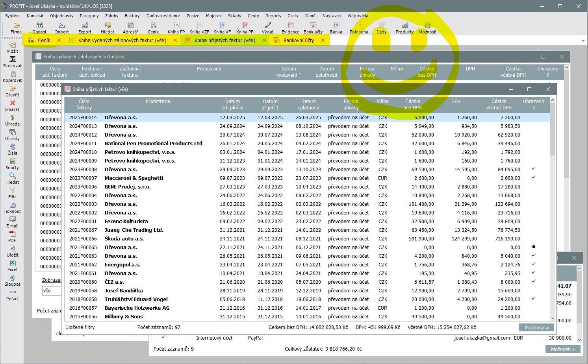Toggle paid checkmark for invoice 2023P00008

pos(534,169)
